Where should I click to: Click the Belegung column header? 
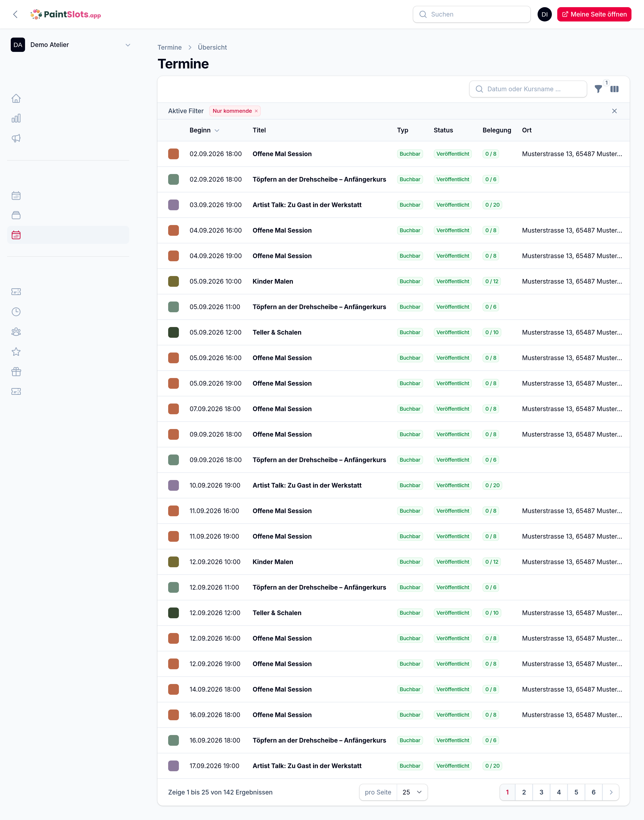pos(497,130)
